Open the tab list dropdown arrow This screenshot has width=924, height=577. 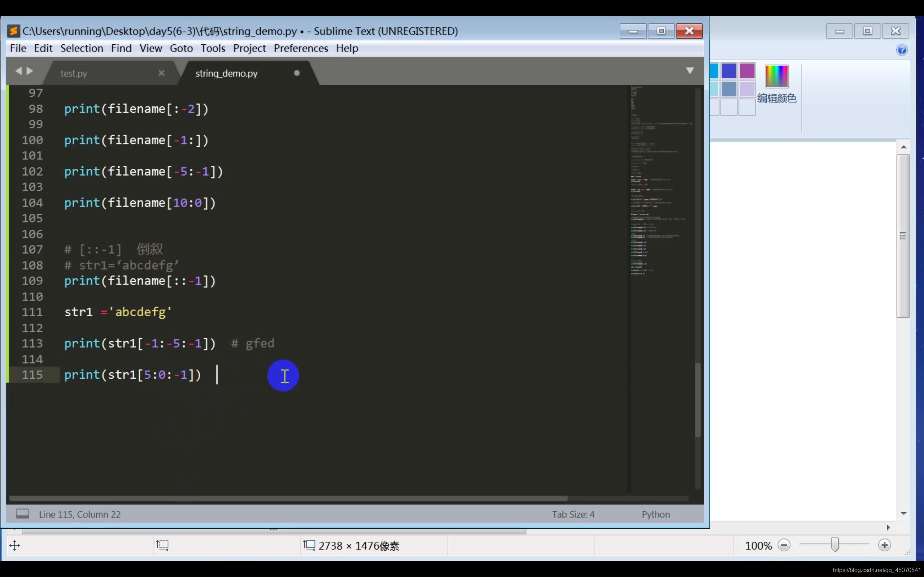pyautogui.click(x=689, y=71)
